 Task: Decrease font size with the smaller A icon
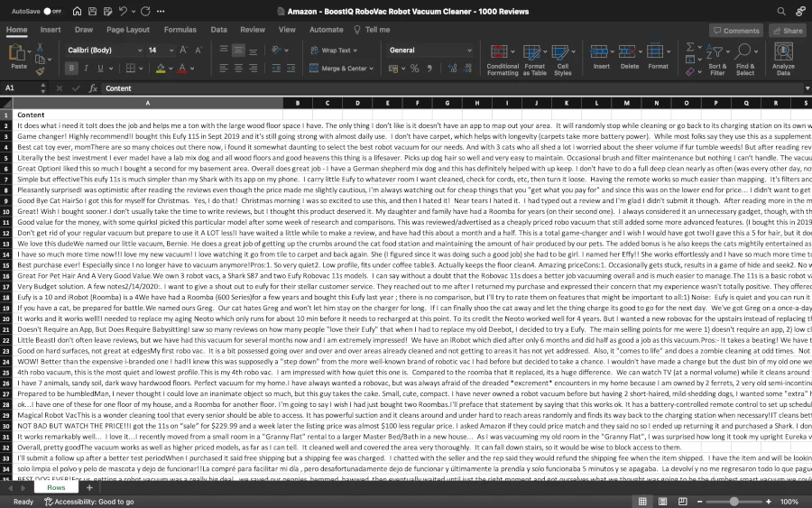pyautogui.click(x=198, y=51)
